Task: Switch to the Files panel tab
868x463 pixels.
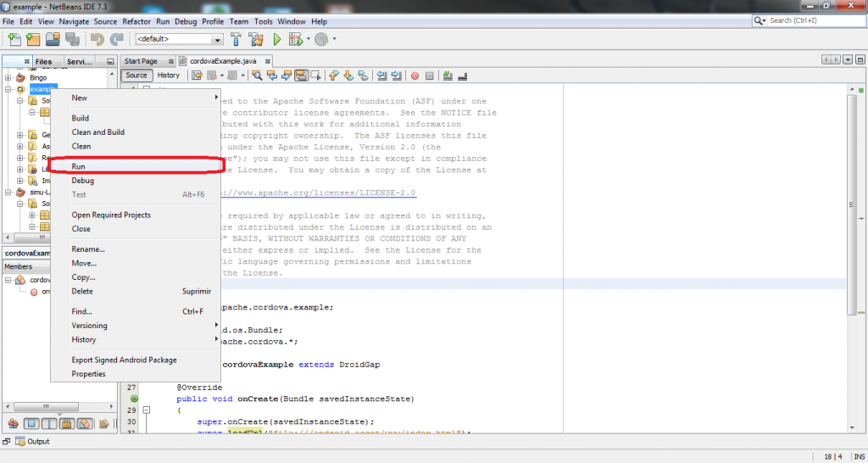Action: [44, 61]
